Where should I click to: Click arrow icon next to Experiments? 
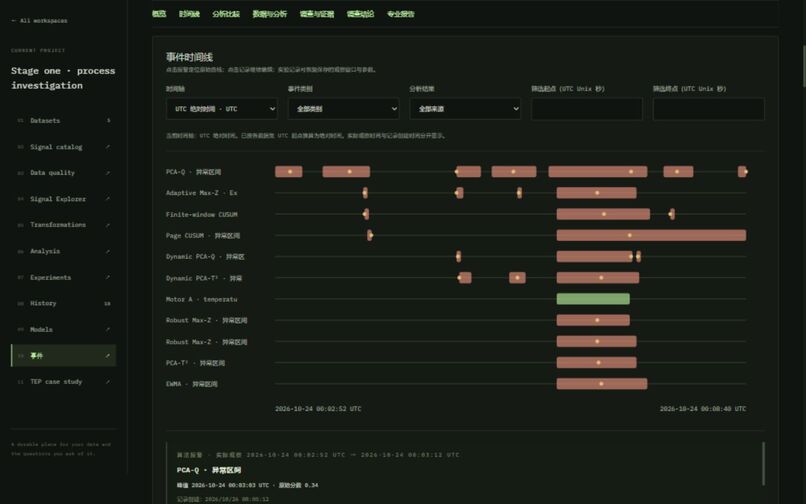pyautogui.click(x=107, y=277)
